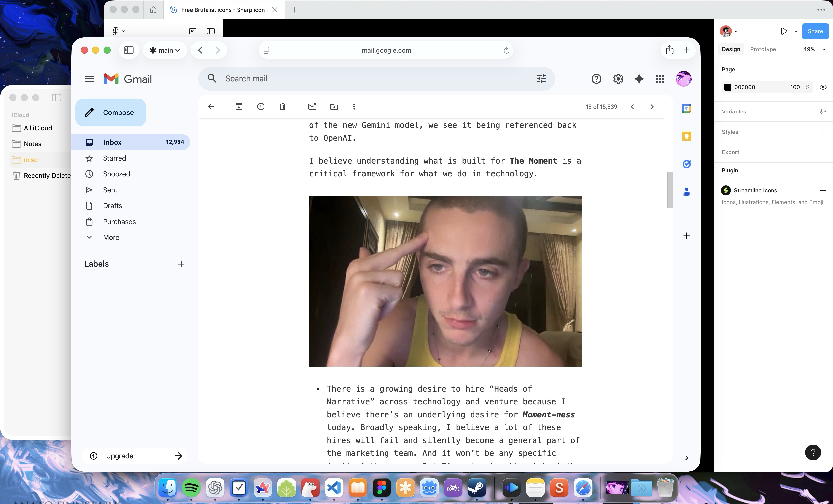This screenshot has height=504, width=833.
Task: Hide Gmail side panel with bottom chevron
Action: (687, 458)
